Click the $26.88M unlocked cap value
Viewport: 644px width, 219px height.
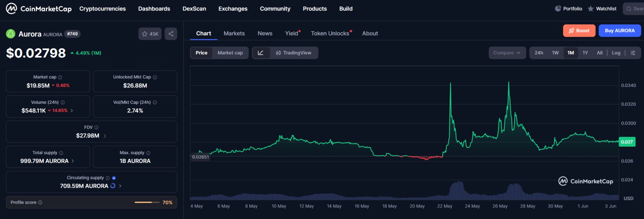(135, 86)
